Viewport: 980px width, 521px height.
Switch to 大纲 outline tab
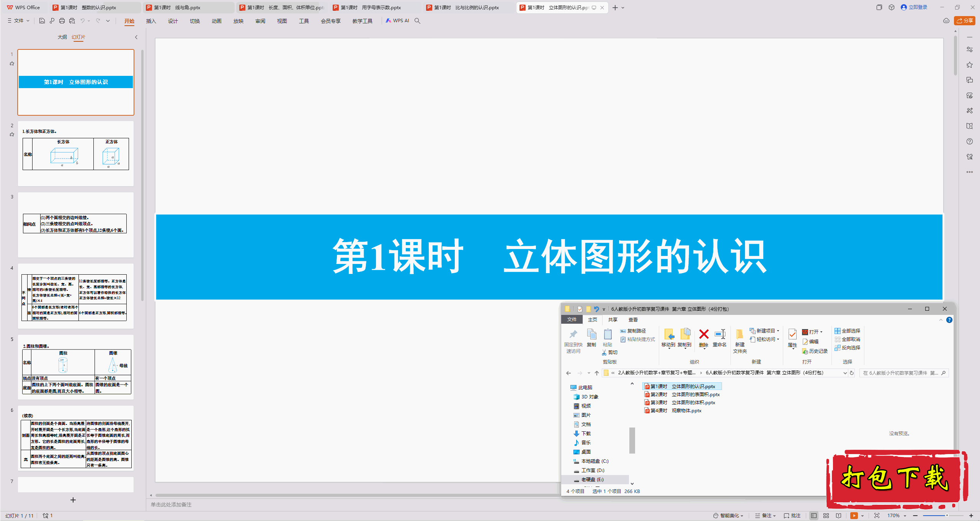[x=62, y=37]
